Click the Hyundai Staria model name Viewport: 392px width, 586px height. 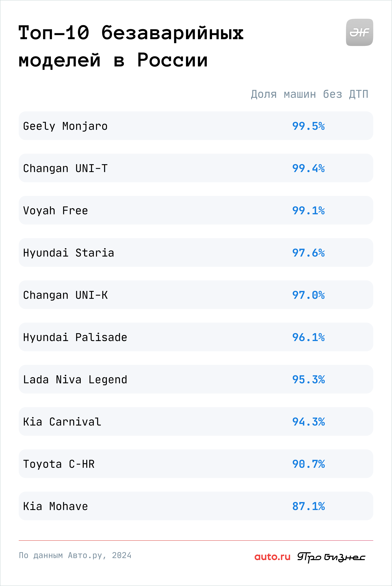pyautogui.click(x=69, y=253)
